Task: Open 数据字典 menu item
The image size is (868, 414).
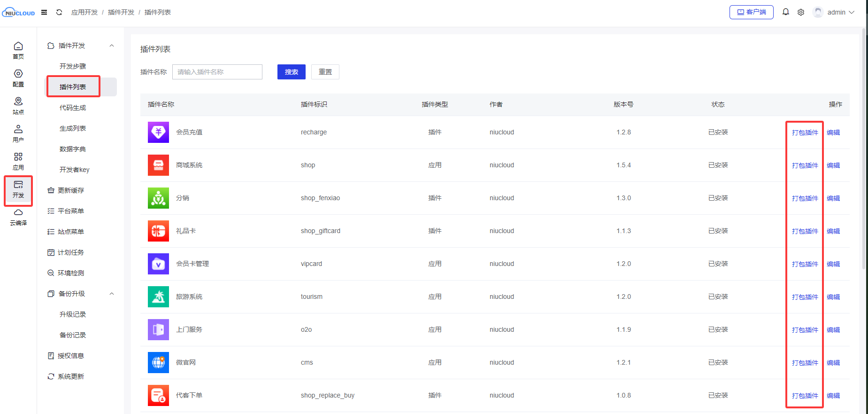Action: (x=73, y=149)
